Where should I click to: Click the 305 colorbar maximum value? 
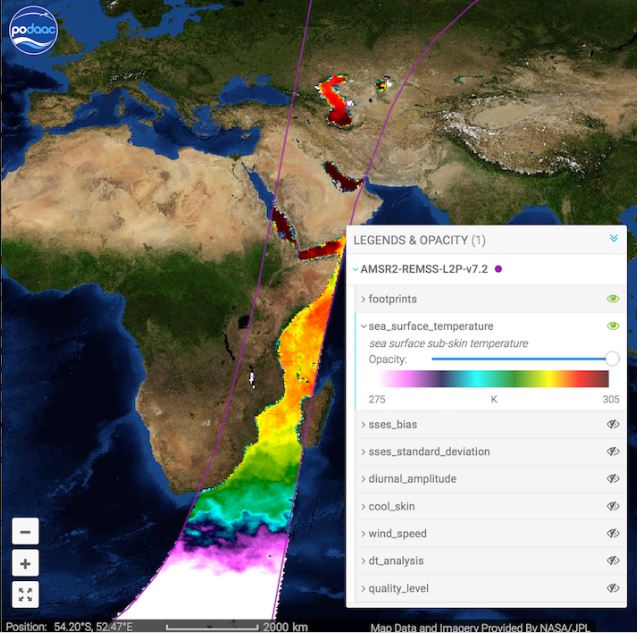click(x=611, y=399)
